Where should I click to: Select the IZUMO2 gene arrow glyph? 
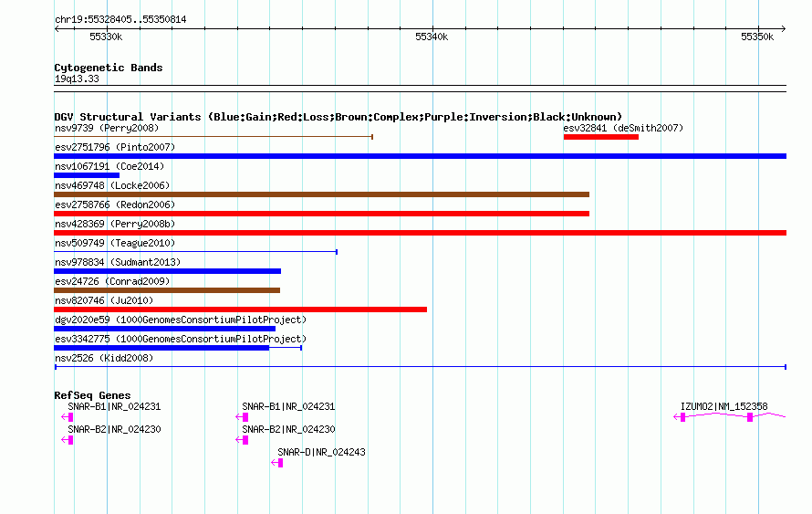(730, 416)
